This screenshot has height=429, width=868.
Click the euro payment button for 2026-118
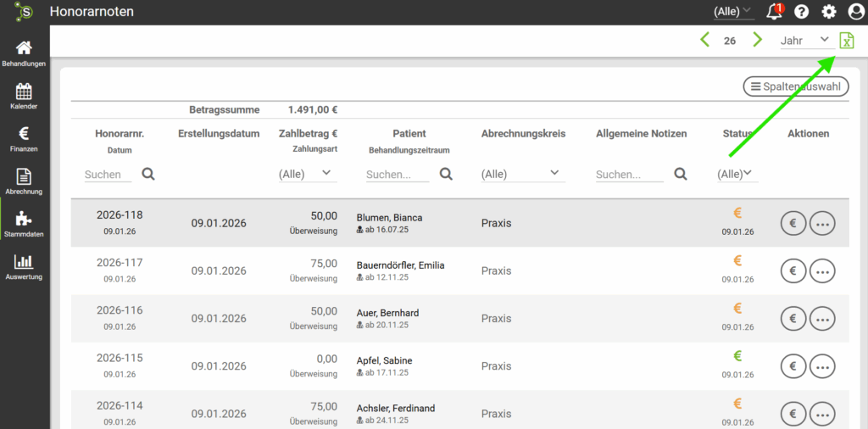click(793, 224)
